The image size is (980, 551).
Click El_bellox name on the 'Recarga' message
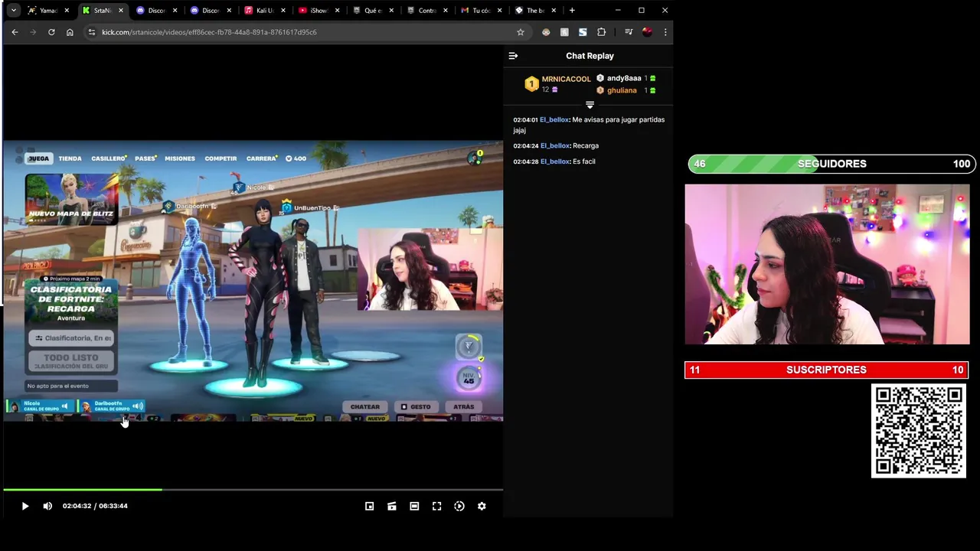(555, 145)
